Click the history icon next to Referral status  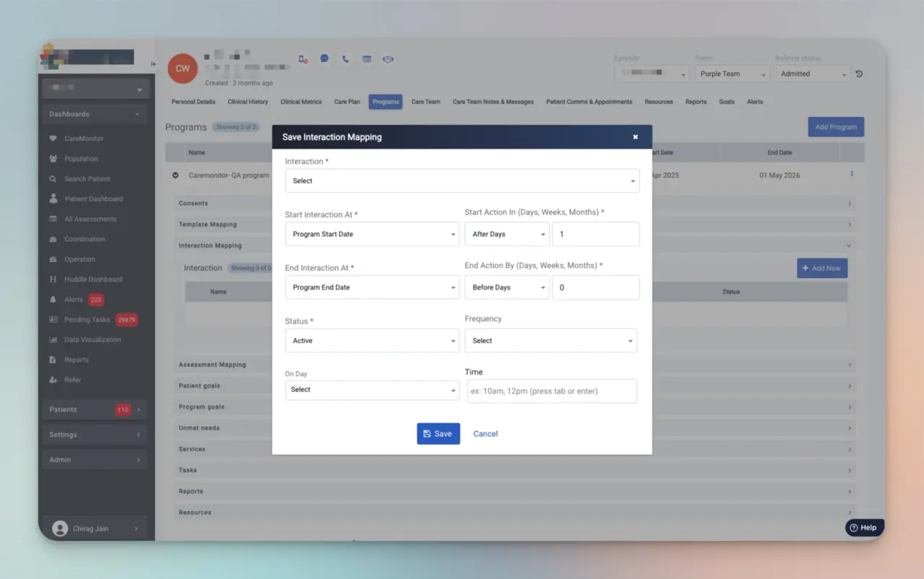(859, 74)
